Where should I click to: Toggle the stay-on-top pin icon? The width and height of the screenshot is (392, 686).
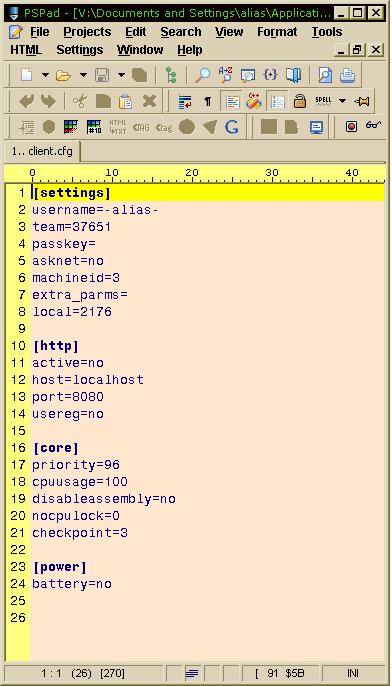click(362, 102)
